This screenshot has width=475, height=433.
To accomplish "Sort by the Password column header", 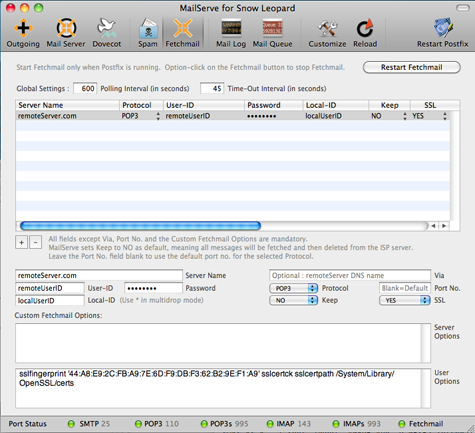I will pyautogui.click(x=274, y=105).
